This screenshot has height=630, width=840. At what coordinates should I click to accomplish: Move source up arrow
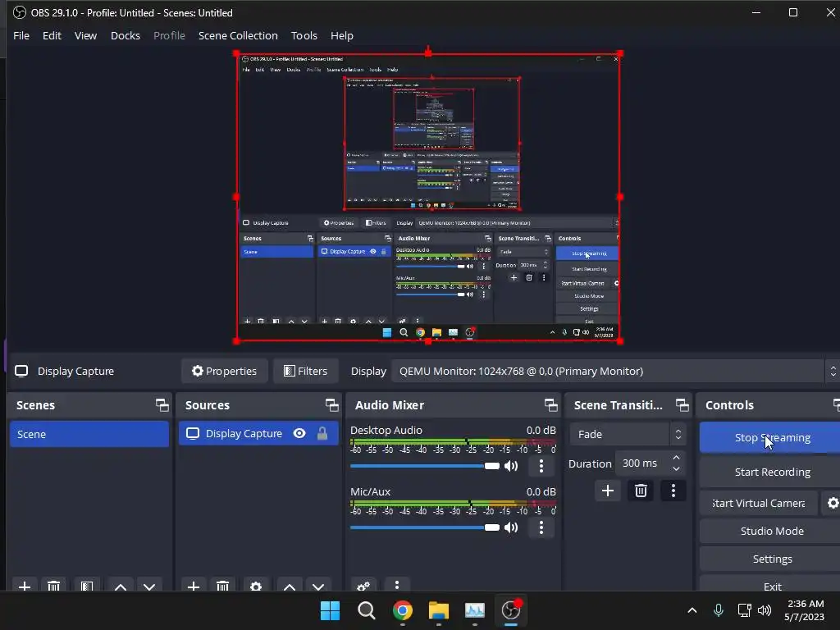coord(290,586)
